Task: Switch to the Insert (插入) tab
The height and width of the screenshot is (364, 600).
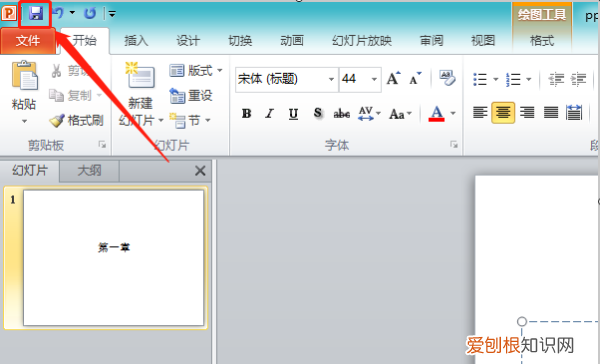Action: (136, 41)
